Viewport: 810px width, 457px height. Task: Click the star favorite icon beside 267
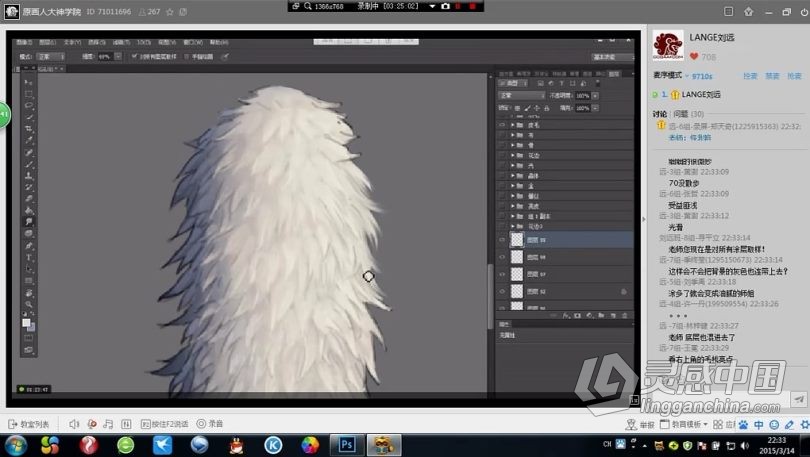point(169,12)
